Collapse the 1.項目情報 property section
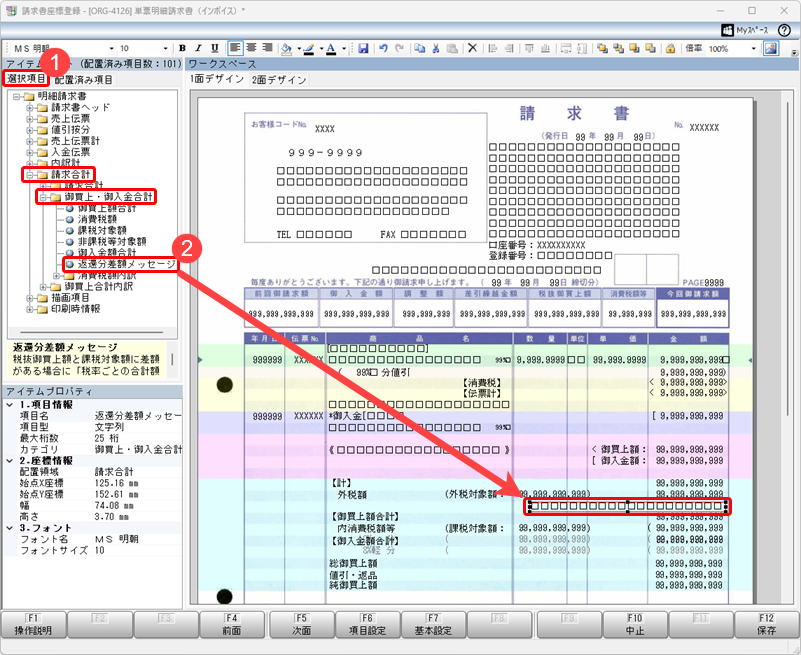 click(10, 405)
